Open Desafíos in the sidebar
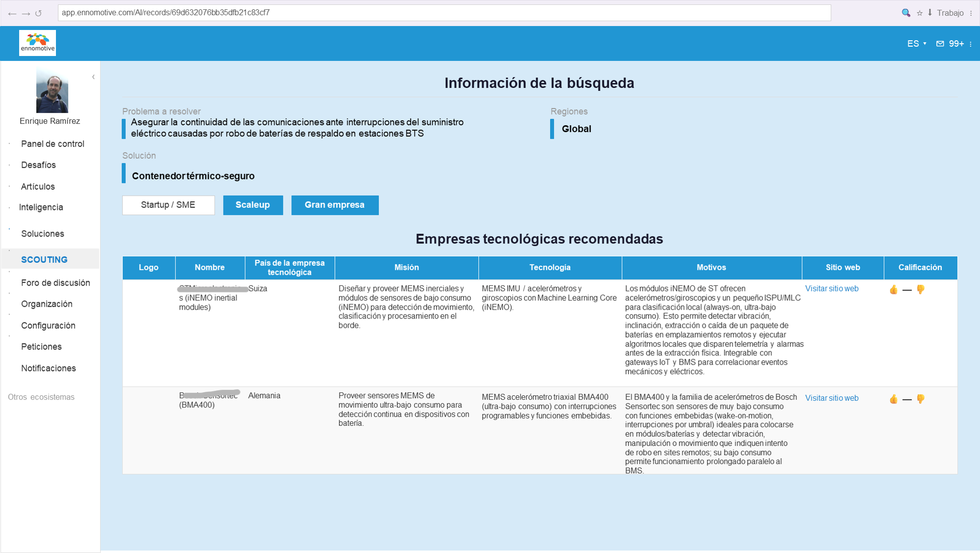Screen dimensions: 980x553 pyautogui.click(x=38, y=165)
